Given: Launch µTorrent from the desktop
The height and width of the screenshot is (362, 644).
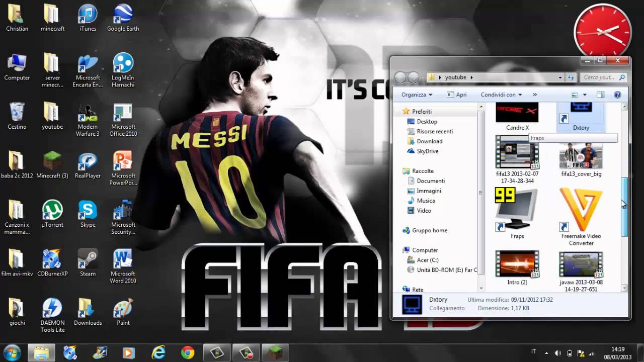Looking at the screenshot, I should pos(52,214).
